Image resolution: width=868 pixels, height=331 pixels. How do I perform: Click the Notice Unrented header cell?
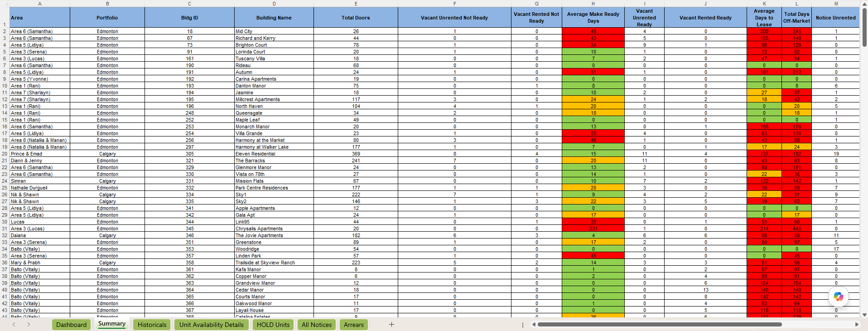tap(835, 18)
